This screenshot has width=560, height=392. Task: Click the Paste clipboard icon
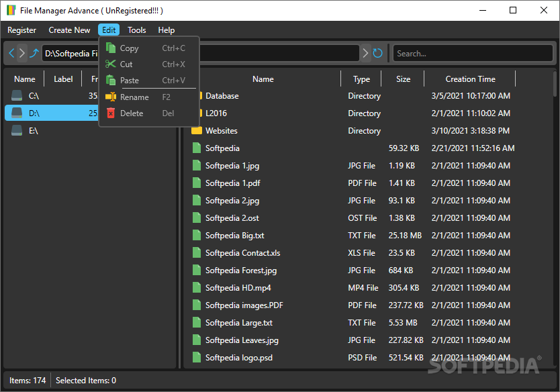coord(111,80)
